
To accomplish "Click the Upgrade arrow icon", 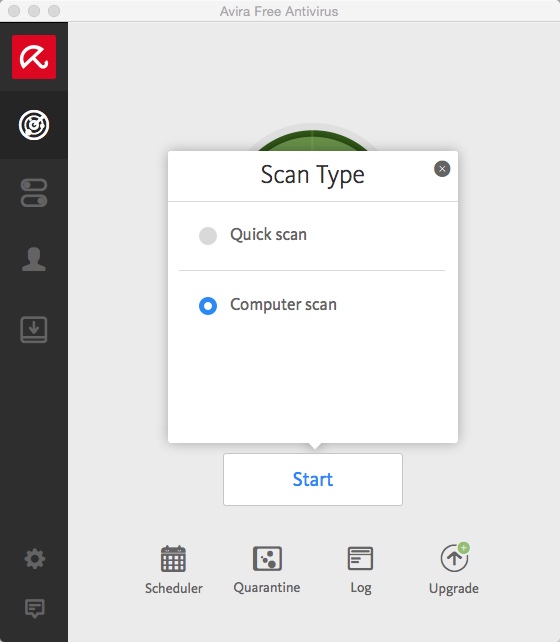I will point(454,558).
